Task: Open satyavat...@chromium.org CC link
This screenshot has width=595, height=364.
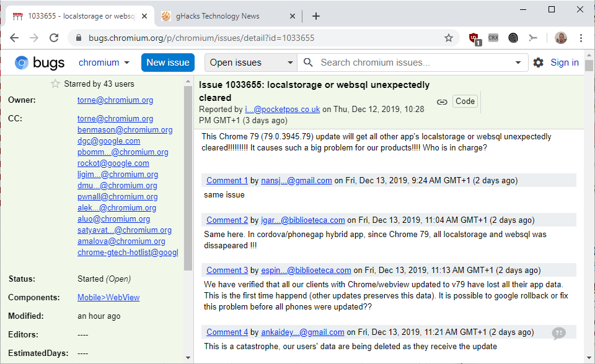Action: 125,230
